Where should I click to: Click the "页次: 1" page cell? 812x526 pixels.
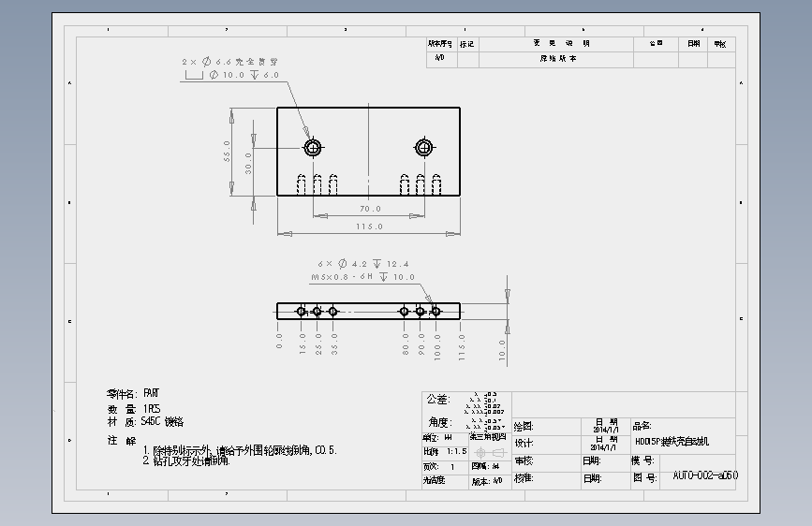tap(446, 466)
